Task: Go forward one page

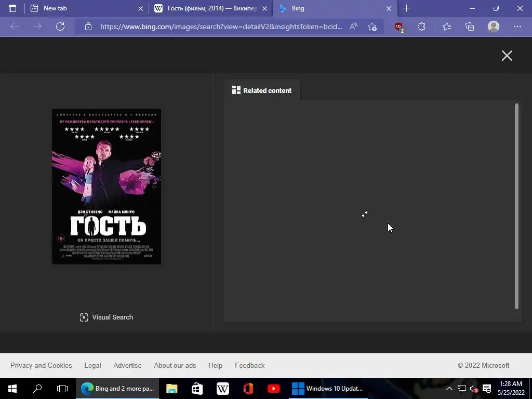Action: click(37, 26)
